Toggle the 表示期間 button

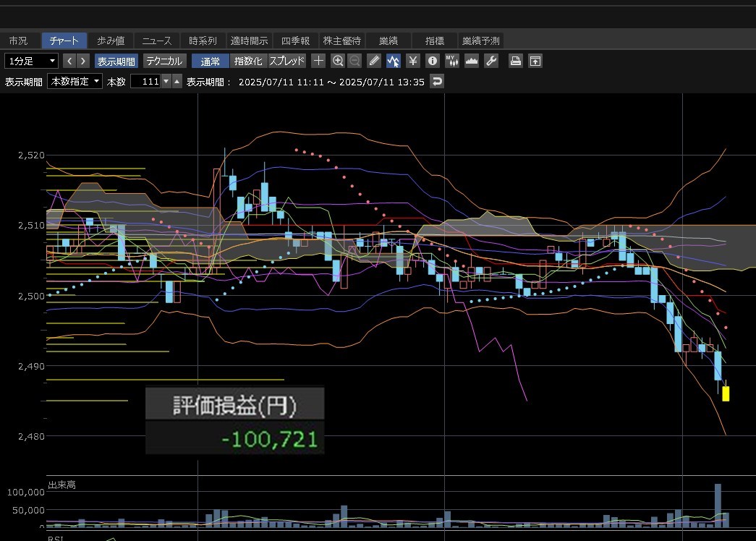tap(116, 61)
